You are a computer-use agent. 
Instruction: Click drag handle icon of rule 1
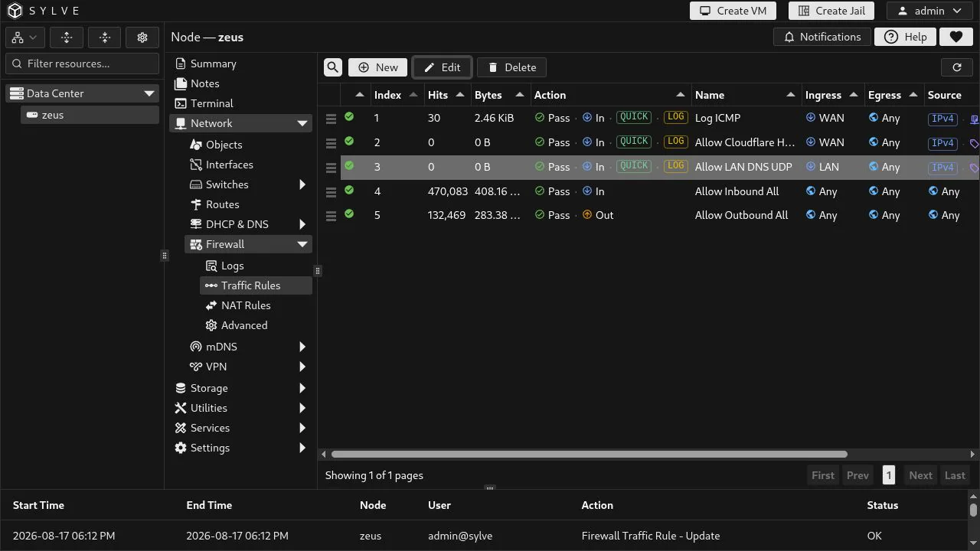coord(331,119)
